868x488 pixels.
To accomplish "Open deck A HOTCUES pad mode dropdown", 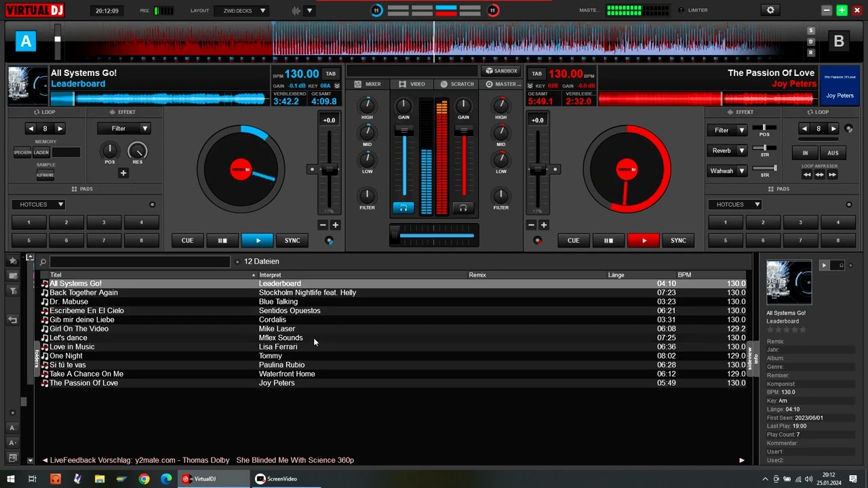I will [38, 205].
